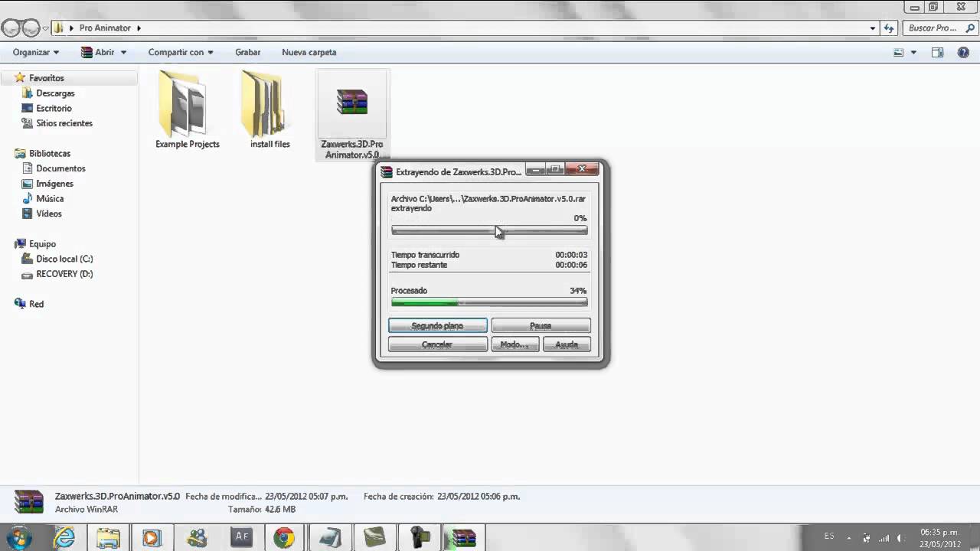980x551 pixels.
Task: Open the clock showing 06:35 p.m.
Action: [x=939, y=538]
